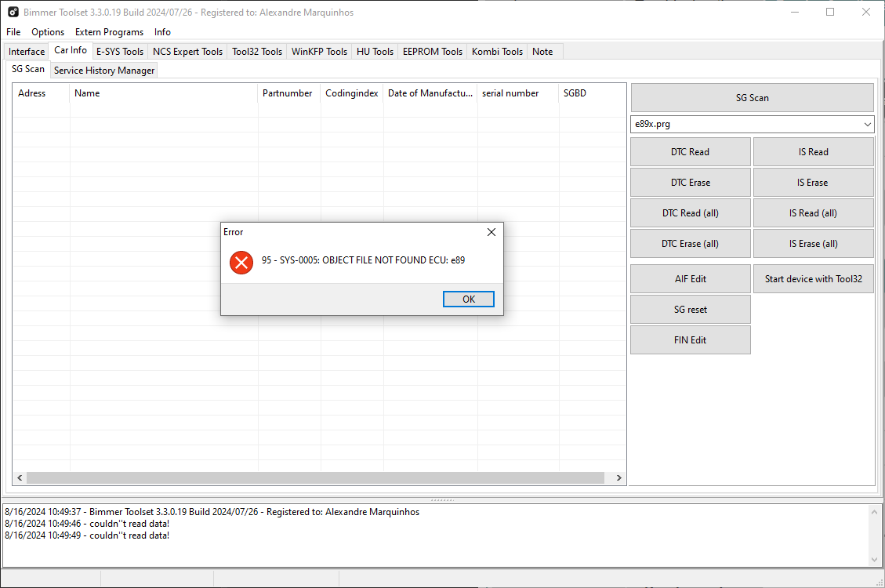The width and height of the screenshot is (885, 588).
Task: Switch to the HU Tools tab
Action: click(375, 51)
